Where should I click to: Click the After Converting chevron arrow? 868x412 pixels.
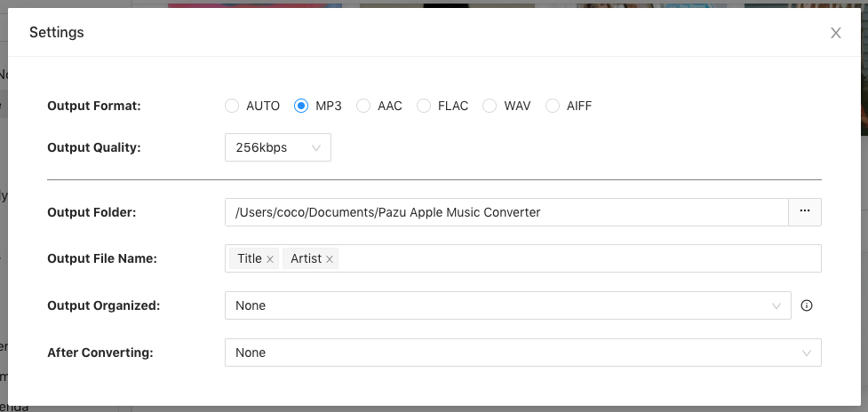tap(807, 353)
